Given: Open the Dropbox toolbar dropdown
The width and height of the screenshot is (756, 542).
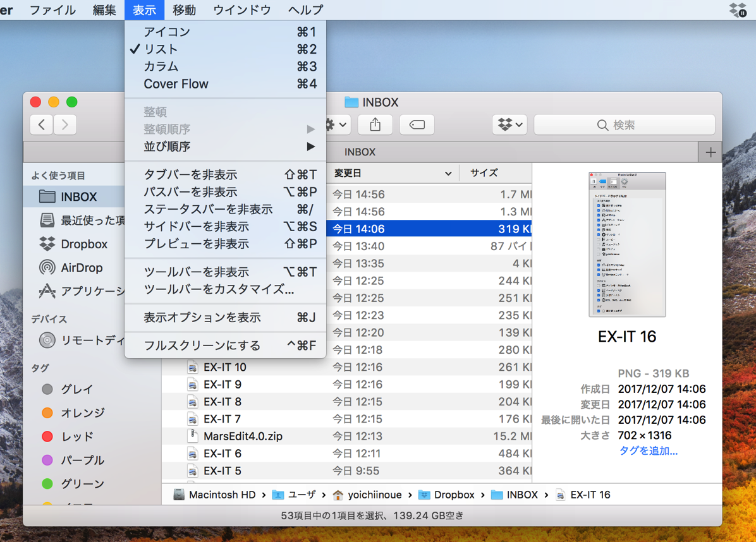Looking at the screenshot, I should pos(509,125).
